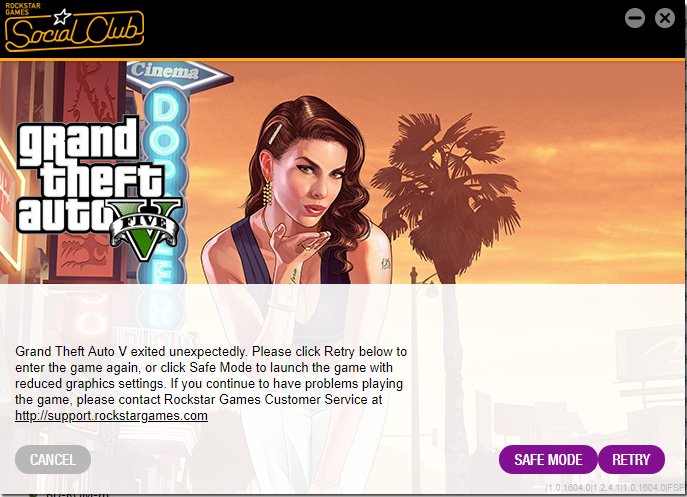Viewport: 687px width, 497px height.
Task: Launch the game in Safe Mode
Action: [x=548, y=460]
